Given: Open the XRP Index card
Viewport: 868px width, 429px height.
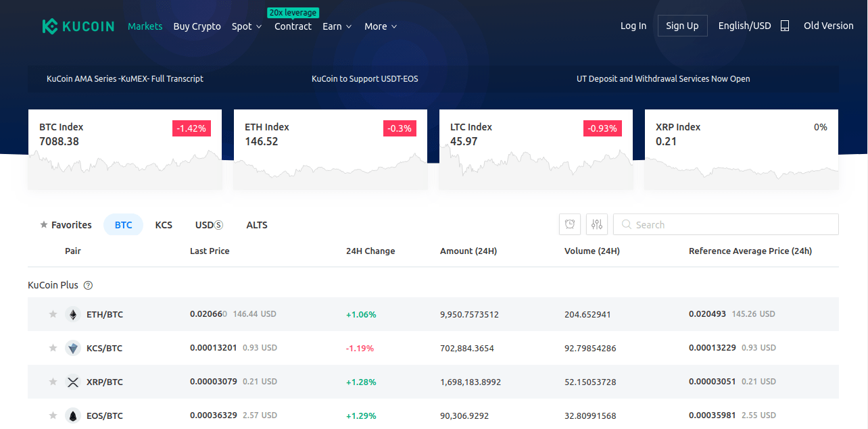Looking at the screenshot, I should (742, 149).
